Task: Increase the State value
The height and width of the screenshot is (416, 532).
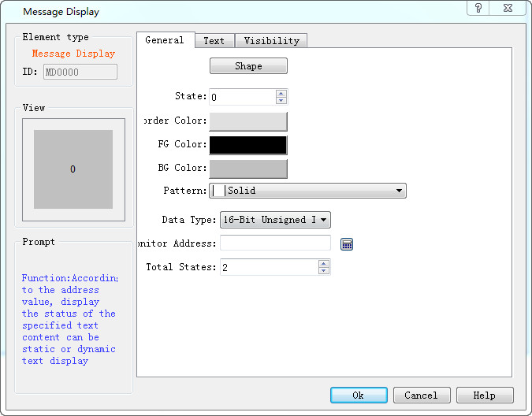Action: point(281,93)
